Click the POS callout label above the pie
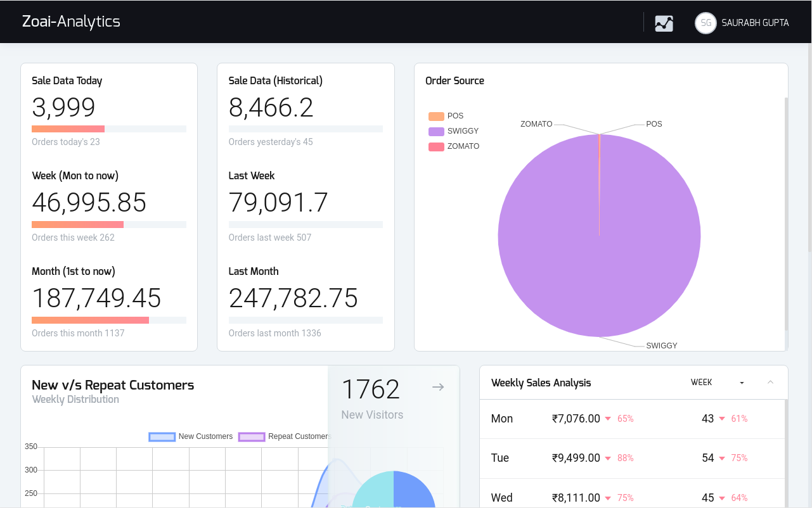 (654, 124)
